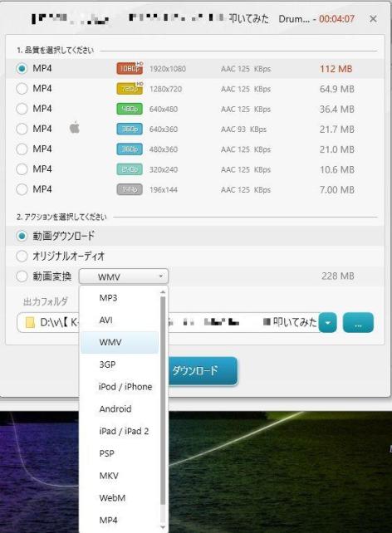Click the 240p quality badge

click(x=130, y=169)
